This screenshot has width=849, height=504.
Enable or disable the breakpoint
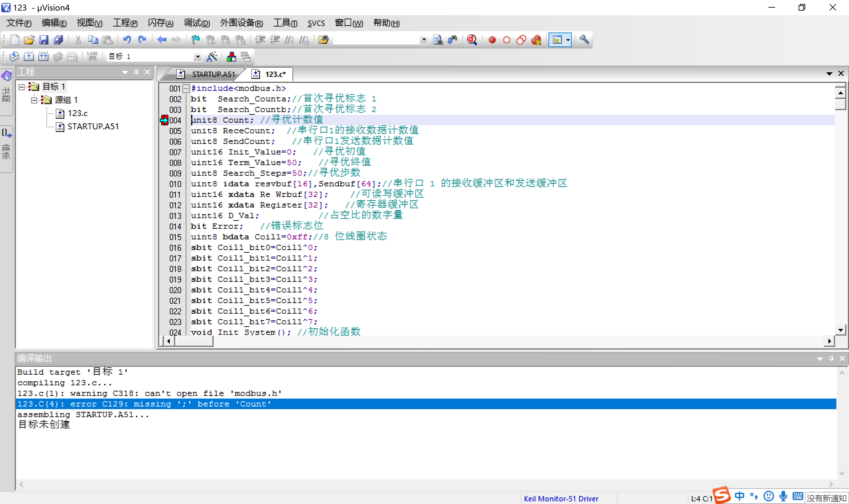click(x=506, y=40)
